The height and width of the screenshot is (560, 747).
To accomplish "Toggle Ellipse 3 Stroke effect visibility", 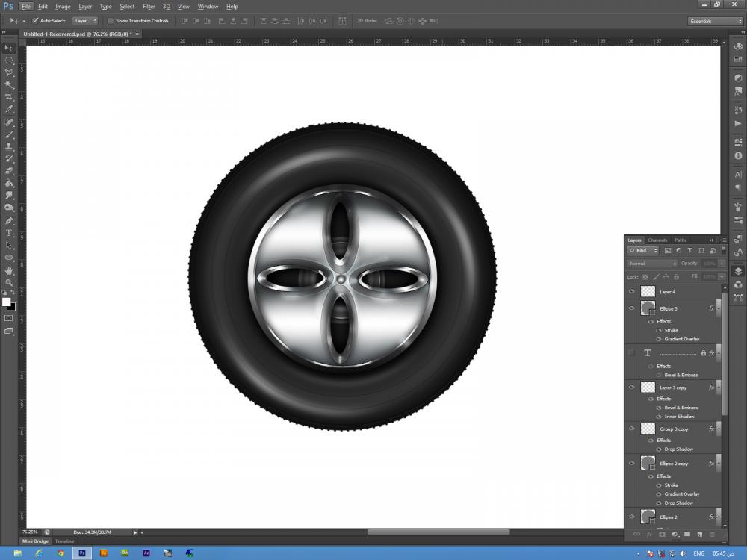I will point(659,330).
